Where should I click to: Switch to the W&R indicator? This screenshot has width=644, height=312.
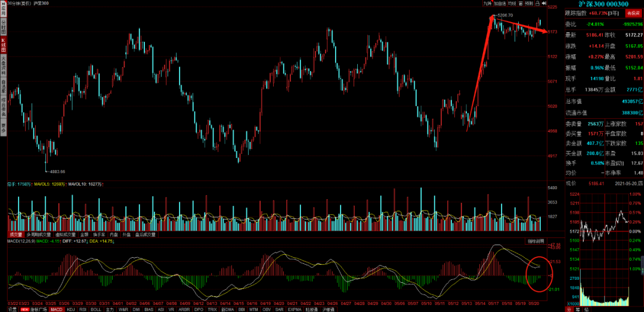(x=123, y=309)
